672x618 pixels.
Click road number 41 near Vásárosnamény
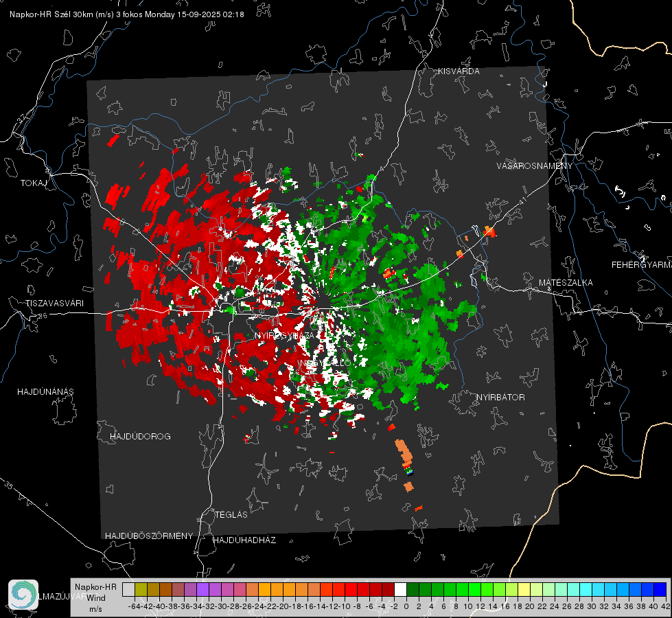(522, 201)
